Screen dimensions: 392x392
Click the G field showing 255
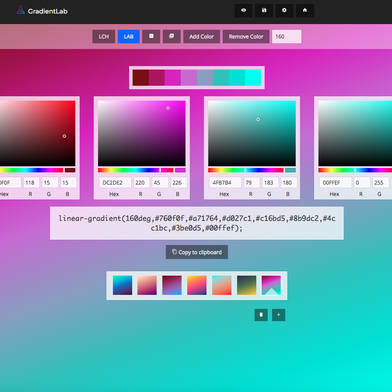(x=380, y=183)
